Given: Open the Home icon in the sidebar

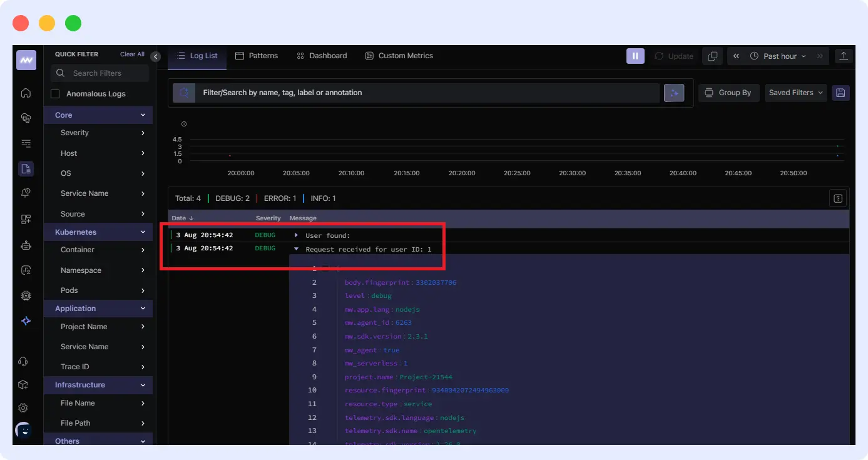Looking at the screenshot, I should click(26, 92).
